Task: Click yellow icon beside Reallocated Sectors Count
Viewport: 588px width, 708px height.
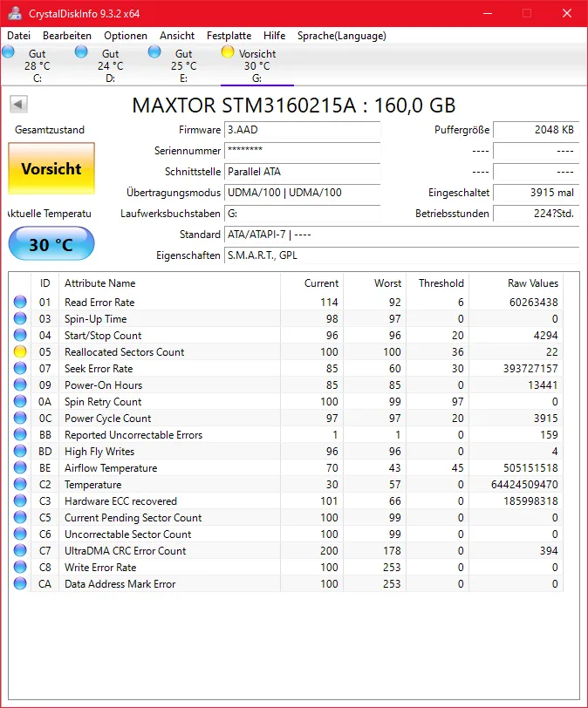Action: point(20,352)
